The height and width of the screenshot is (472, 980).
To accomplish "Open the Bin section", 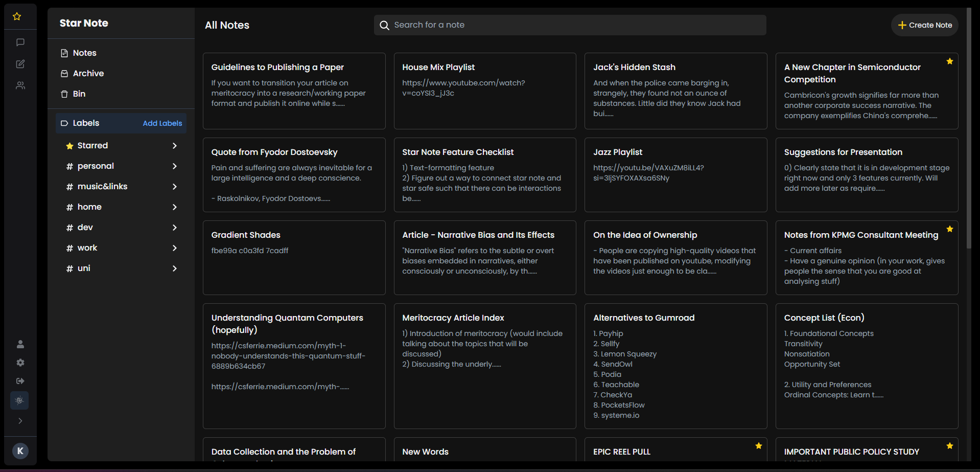I will [x=79, y=94].
